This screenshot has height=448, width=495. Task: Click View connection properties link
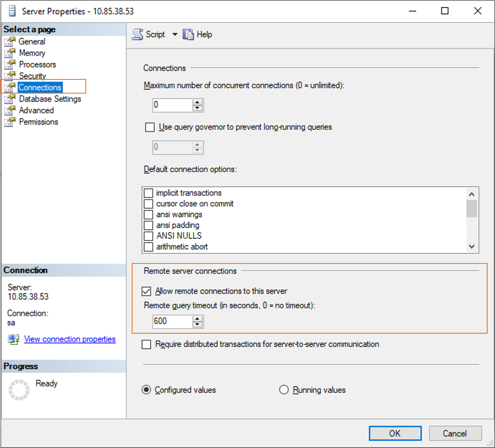70,339
